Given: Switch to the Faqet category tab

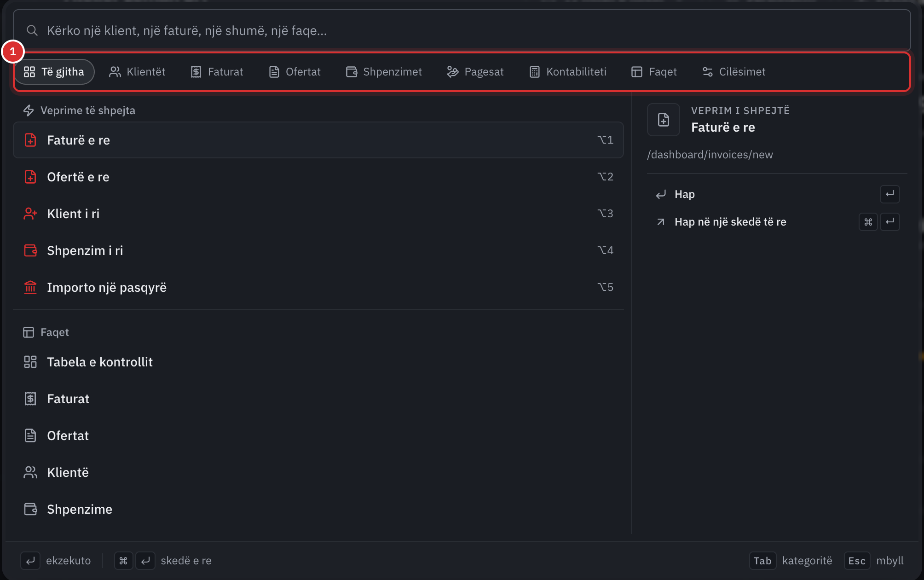Looking at the screenshot, I should [654, 72].
